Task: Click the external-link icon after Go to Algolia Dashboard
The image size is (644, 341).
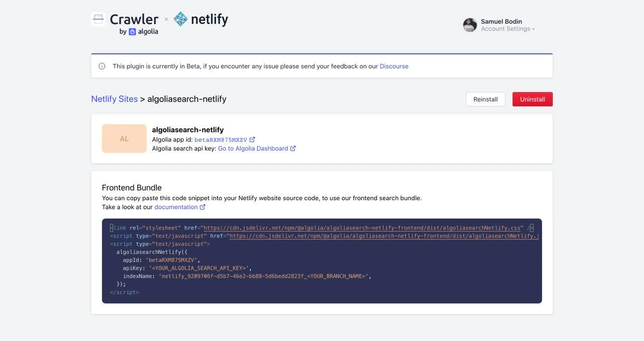Action: (293, 148)
